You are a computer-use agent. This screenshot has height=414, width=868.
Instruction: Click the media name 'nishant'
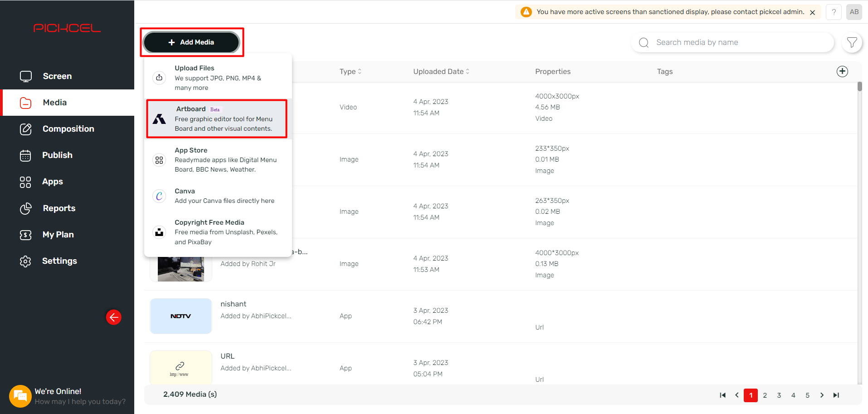233,304
